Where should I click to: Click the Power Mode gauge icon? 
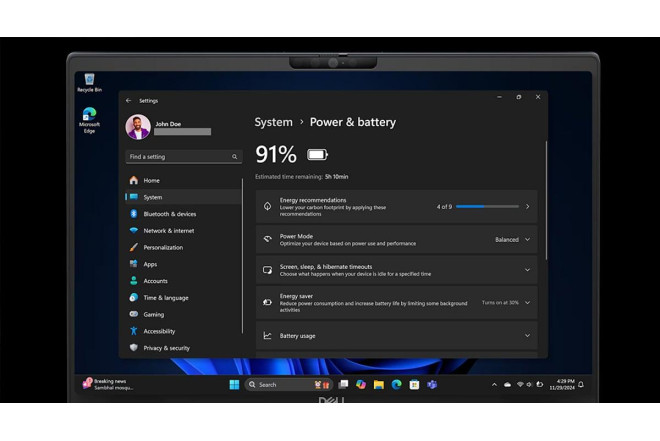(x=267, y=239)
